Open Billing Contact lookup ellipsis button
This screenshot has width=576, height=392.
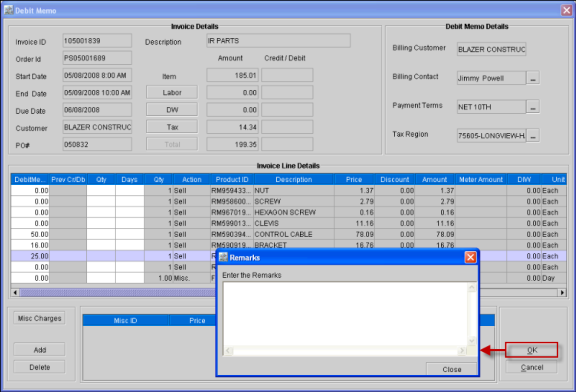coord(533,78)
